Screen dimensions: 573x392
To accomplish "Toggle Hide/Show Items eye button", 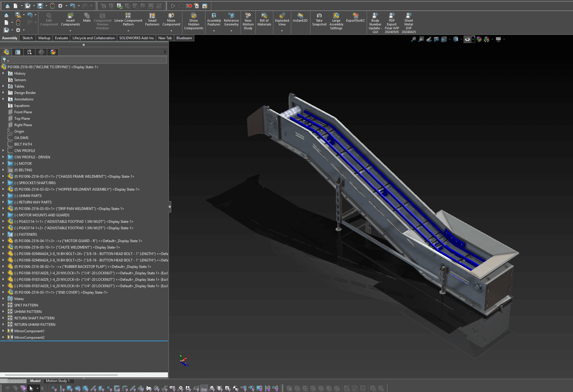I will pos(467,39).
